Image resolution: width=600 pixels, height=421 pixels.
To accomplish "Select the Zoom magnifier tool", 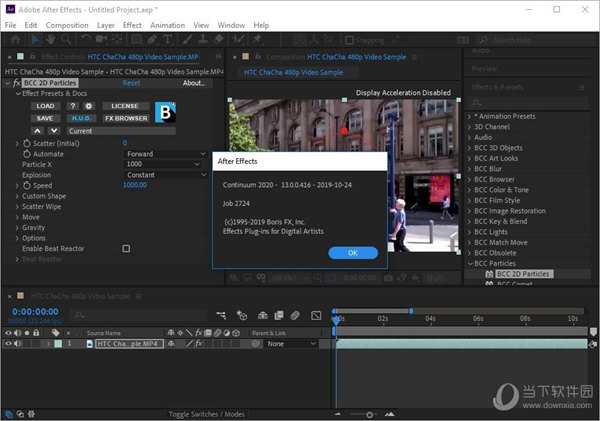I will pos(66,39).
